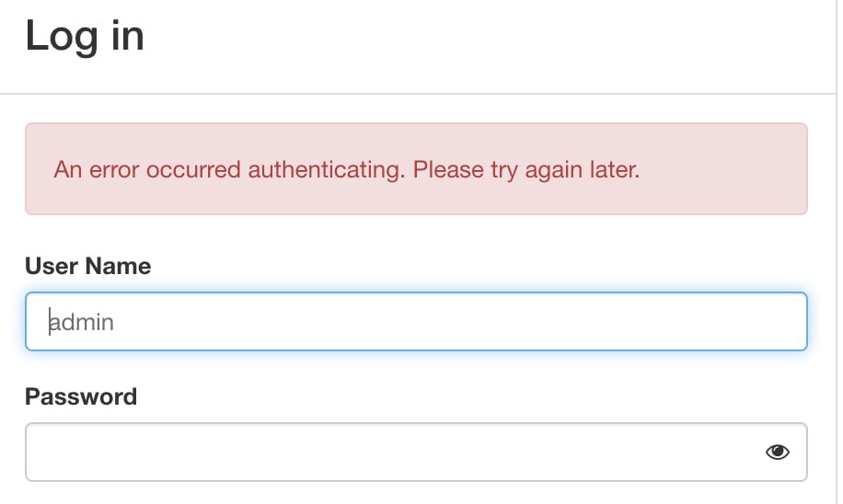
Task: Click the 'Log in' page title
Action: (x=85, y=37)
